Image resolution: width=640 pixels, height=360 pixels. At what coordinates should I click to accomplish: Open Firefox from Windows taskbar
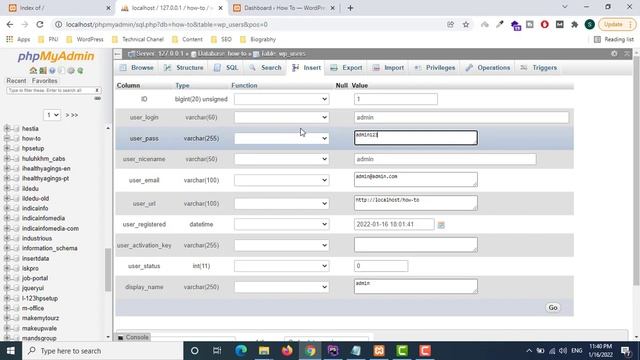tap(287, 351)
